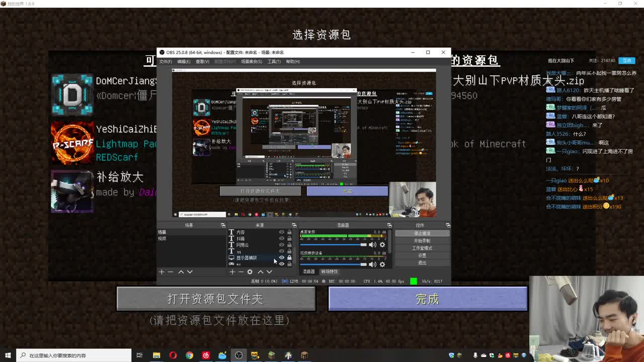
Task: Open OBS 设置 from the controls panel
Action: pyautogui.click(x=423, y=255)
